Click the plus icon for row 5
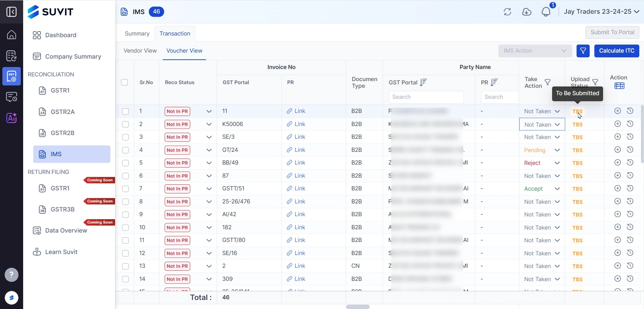The height and width of the screenshot is (309, 644). (618, 163)
